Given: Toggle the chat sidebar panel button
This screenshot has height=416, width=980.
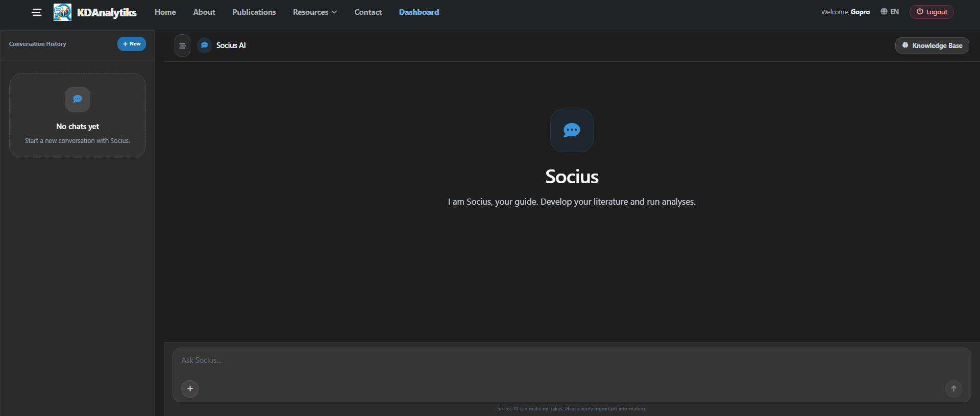Looking at the screenshot, I should [x=182, y=45].
